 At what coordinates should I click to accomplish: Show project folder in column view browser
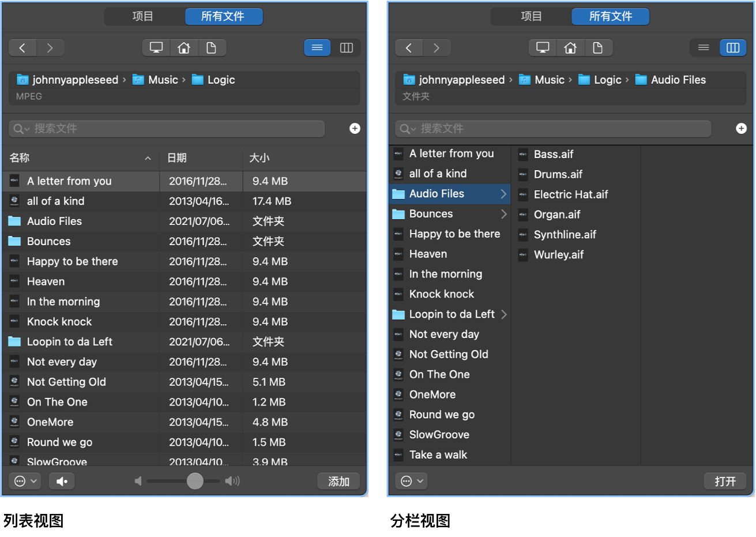[x=598, y=48]
